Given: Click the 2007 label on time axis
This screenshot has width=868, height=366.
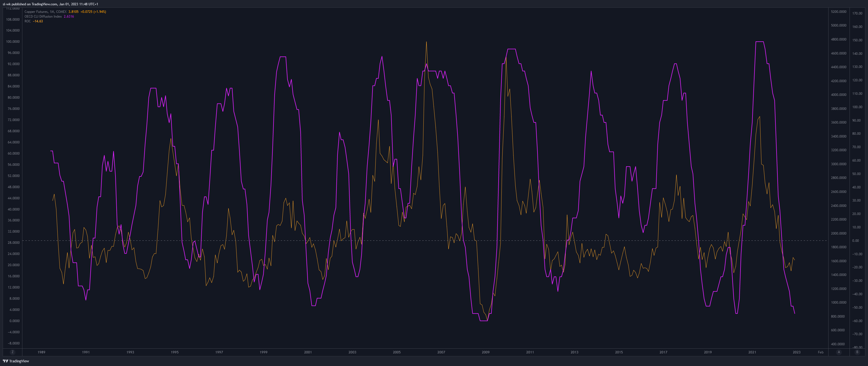Looking at the screenshot, I should 441,352.
